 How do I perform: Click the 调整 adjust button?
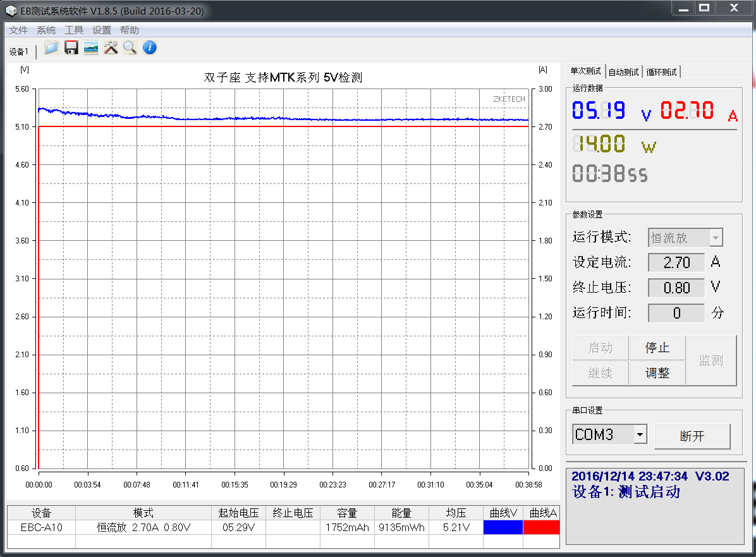tap(657, 373)
